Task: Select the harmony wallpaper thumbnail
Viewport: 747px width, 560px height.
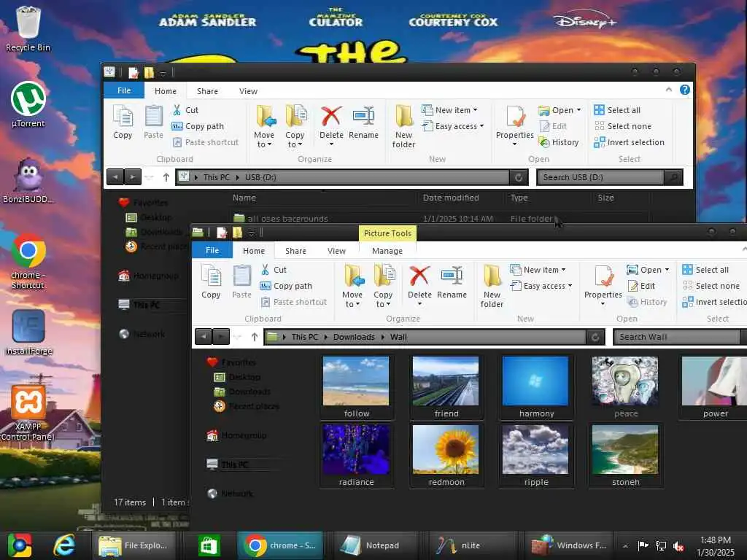Action: pos(536,386)
